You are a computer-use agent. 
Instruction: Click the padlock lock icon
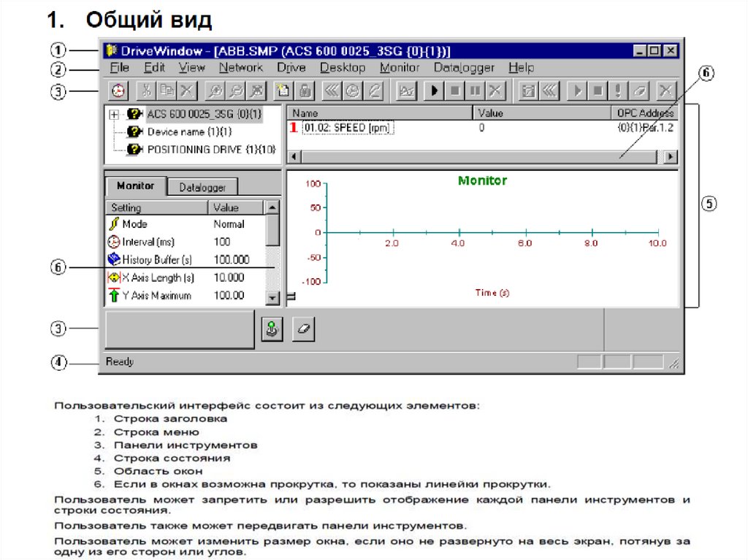(305, 90)
